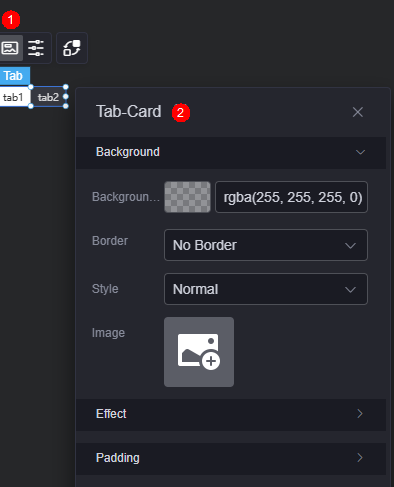Open the sliders property settings icon
The width and height of the screenshot is (394, 487).
[x=36, y=48]
